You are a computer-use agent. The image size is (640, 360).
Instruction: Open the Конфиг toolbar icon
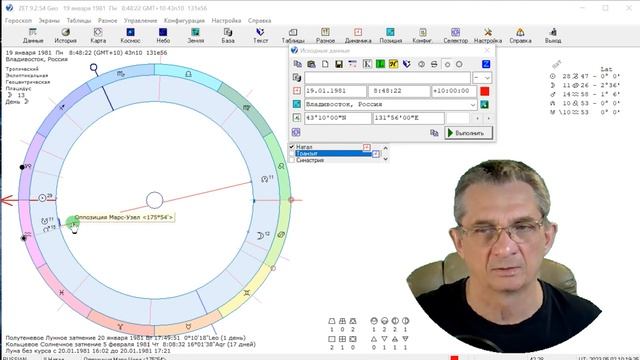[x=422, y=36]
